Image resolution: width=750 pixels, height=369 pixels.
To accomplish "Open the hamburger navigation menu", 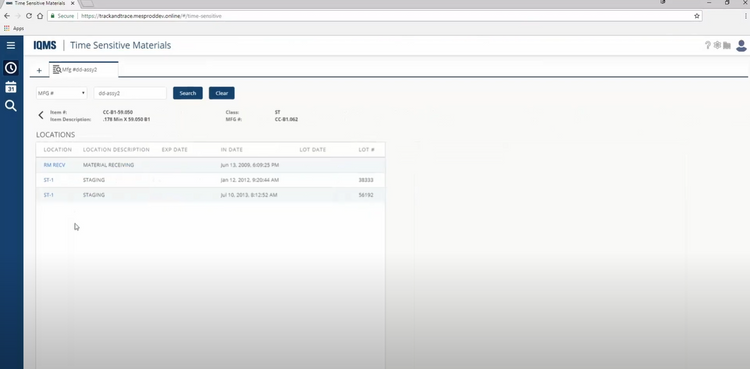I will coord(11,45).
